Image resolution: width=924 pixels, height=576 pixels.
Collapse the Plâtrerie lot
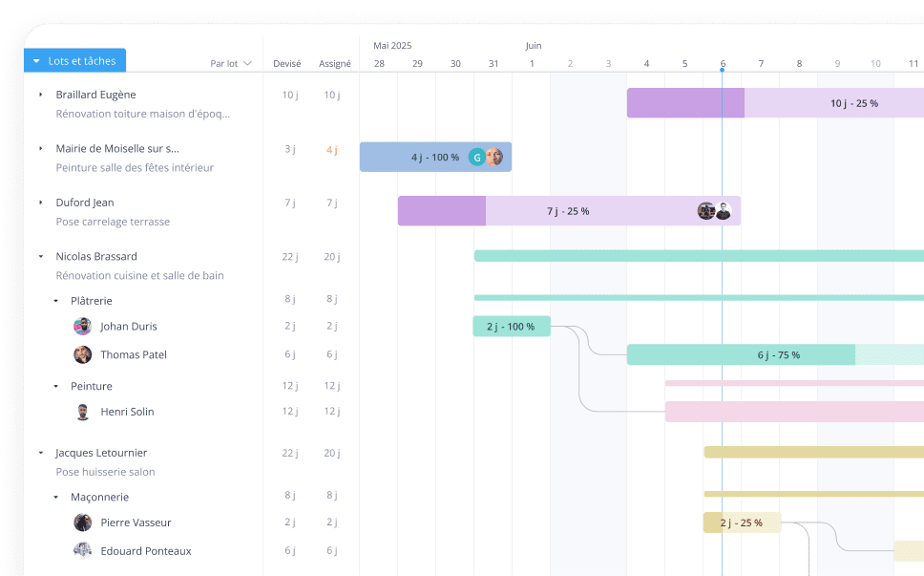click(55, 301)
